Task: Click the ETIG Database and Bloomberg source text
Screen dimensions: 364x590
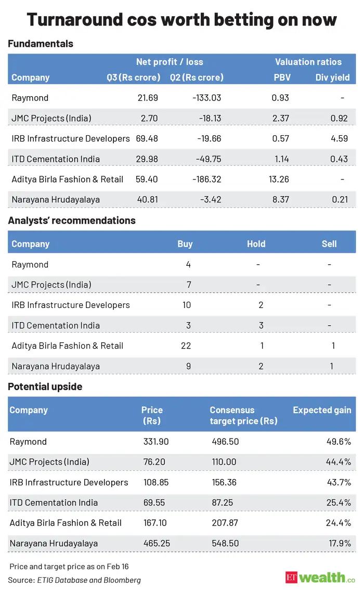Action: coord(89,580)
